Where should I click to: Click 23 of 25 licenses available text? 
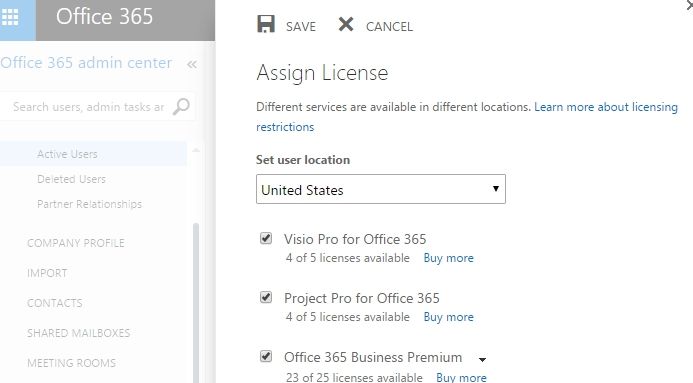tap(354, 377)
